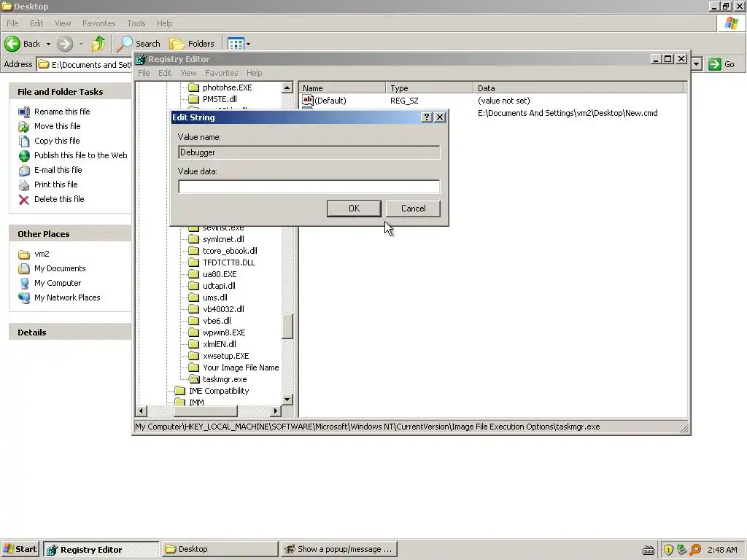Select the IME Compatibility key

tap(219, 391)
